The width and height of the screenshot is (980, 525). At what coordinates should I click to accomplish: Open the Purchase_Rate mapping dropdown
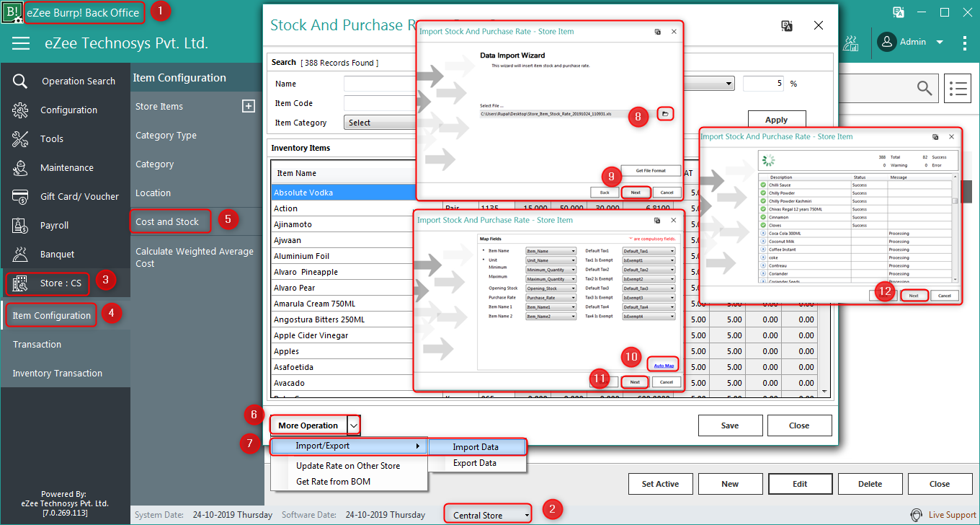(x=551, y=298)
